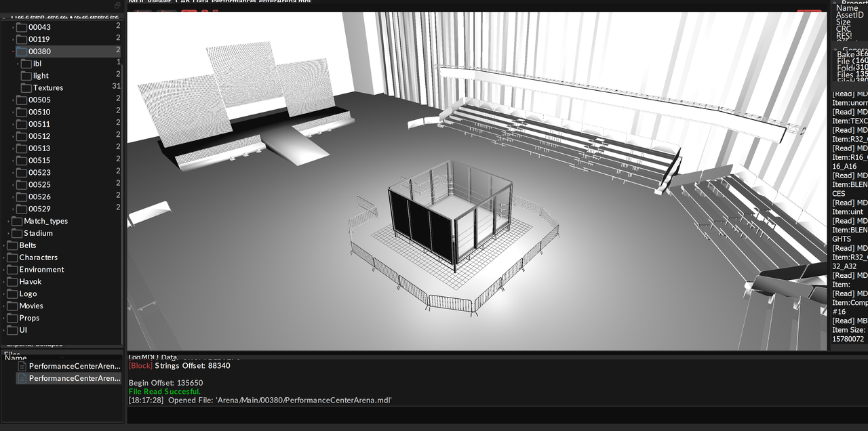868x431 pixels.
Task: Click the Name column header in Files
Action: click(16, 358)
